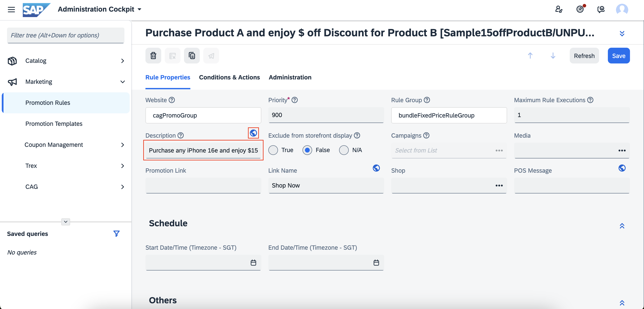The width and height of the screenshot is (644, 309).
Task: Collapse the Schedule section
Action: 622,226
